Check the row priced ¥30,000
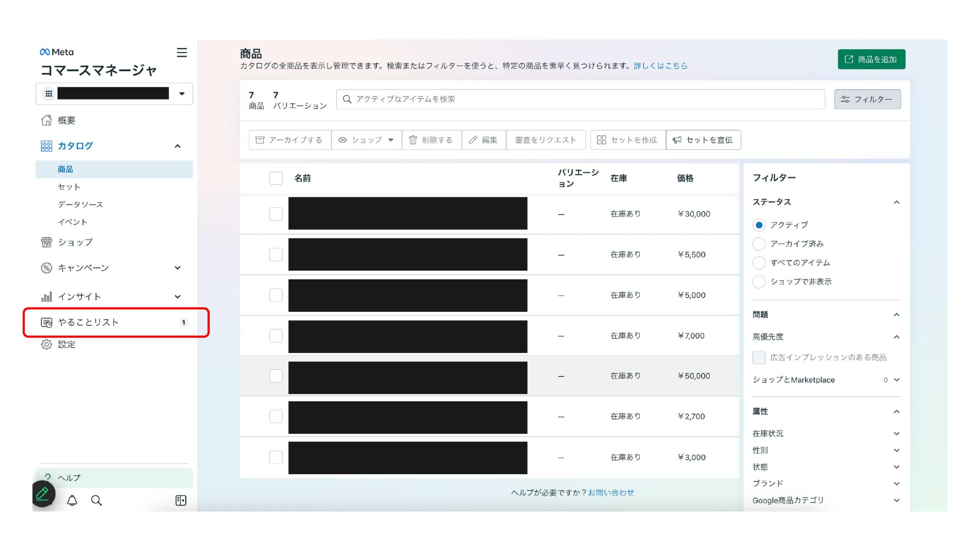Screen dimensions: 980x551 276,214
